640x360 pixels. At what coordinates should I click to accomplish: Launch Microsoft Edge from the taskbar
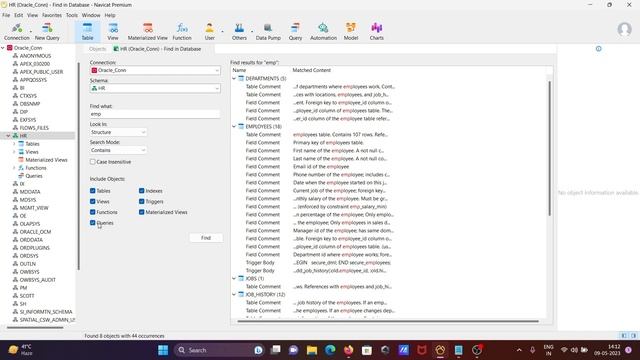(330, 350)
